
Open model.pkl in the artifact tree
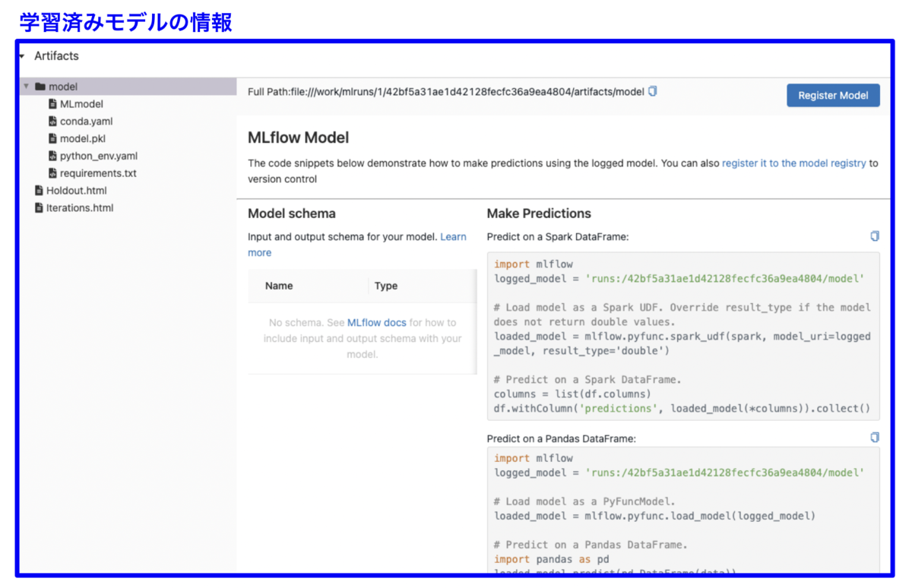[83, 139]
